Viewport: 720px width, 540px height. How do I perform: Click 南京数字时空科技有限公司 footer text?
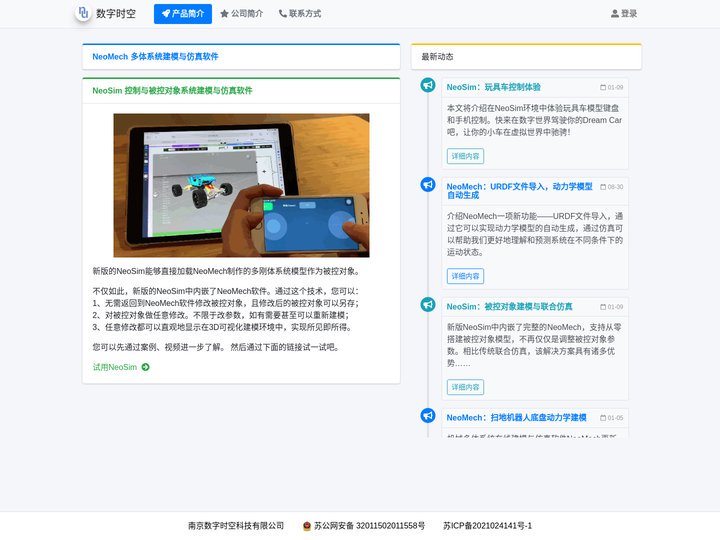coord(236,526)
